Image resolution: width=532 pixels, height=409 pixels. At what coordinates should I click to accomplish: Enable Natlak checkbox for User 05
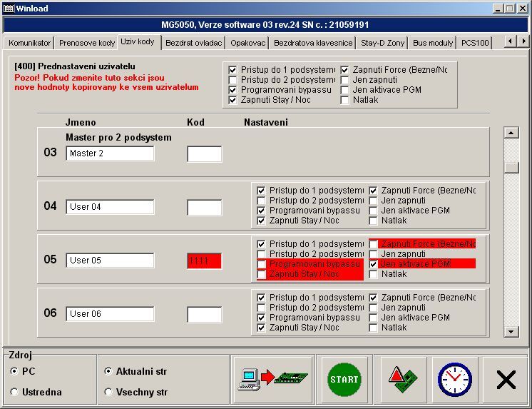tap(374, 274)
